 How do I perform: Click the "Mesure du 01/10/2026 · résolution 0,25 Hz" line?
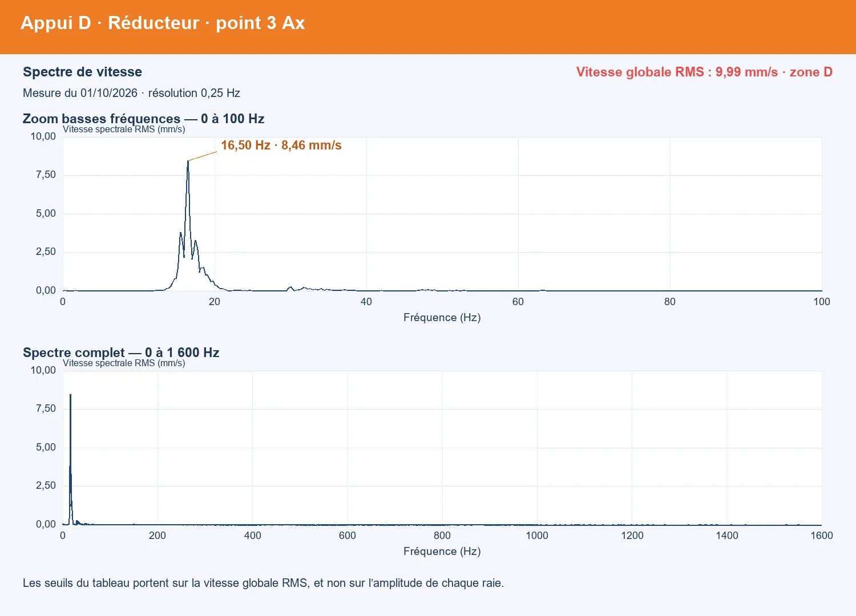pyautogui.click(x=131, y=93)
